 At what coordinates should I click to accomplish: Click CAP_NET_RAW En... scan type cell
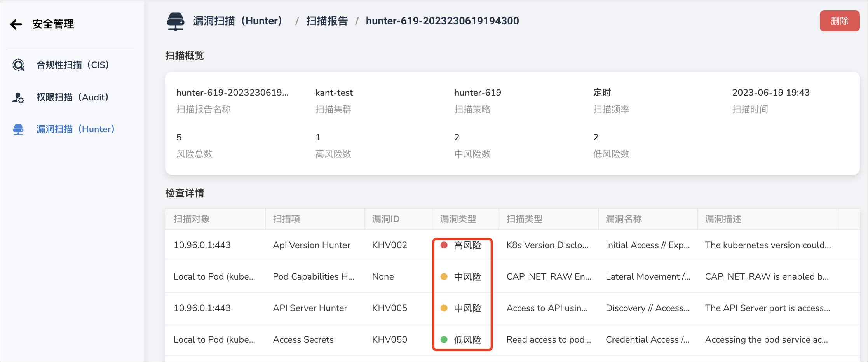click(549, 276)
